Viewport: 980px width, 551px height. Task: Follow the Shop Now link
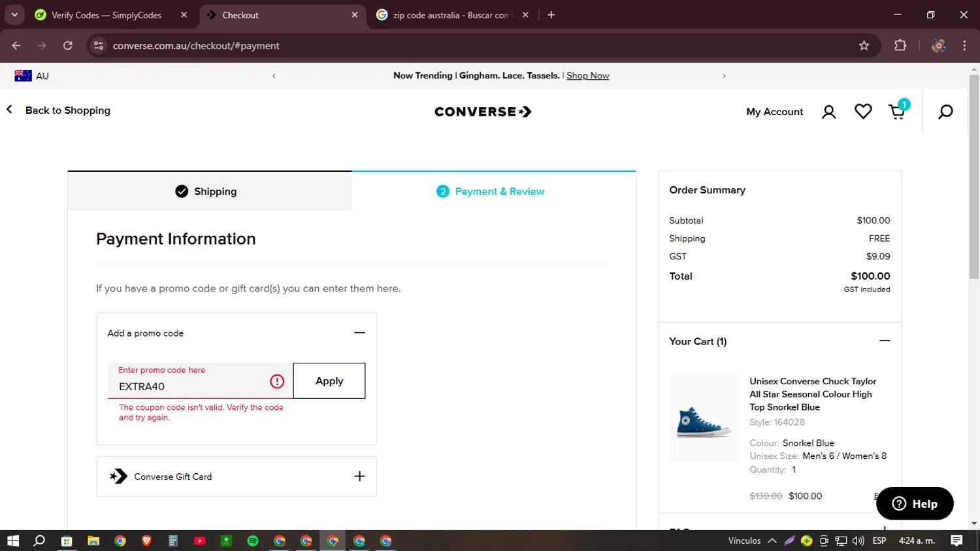[587, 76]
